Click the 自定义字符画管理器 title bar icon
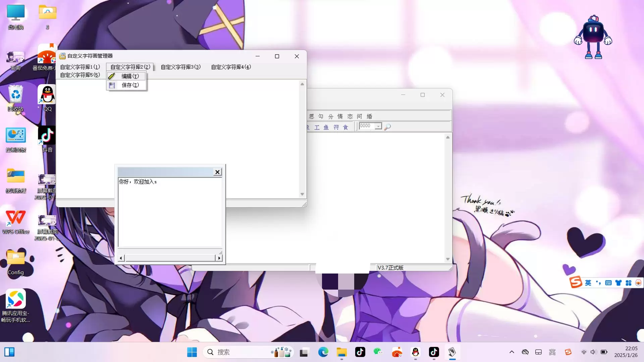The image size is (644, 362). [62, 56]
